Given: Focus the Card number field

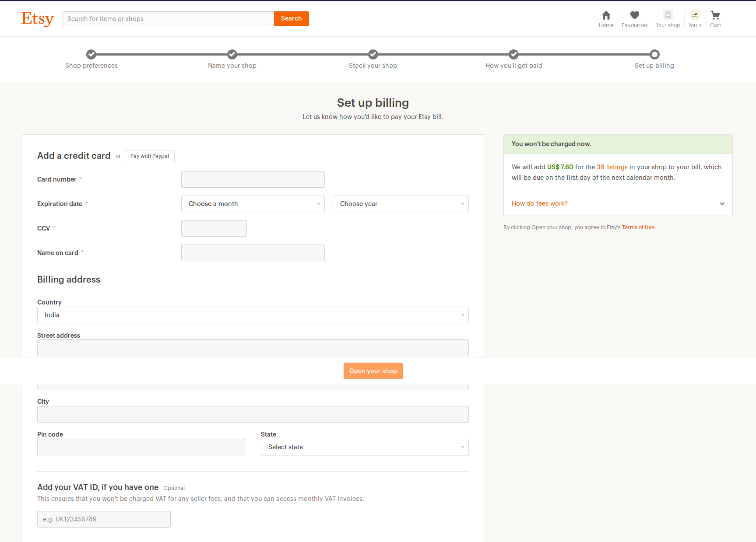Looking at the screenshot, I should 253,179.
